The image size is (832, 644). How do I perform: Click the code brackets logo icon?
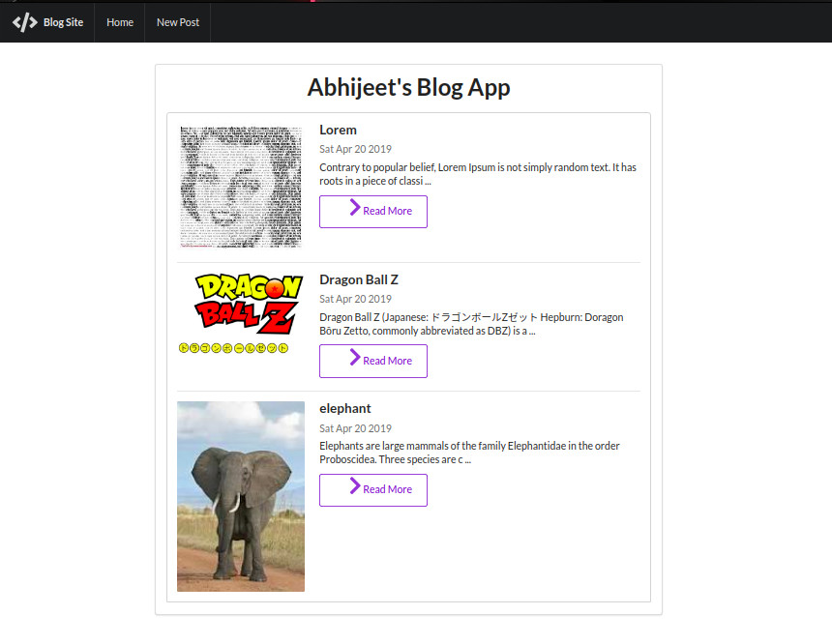[25, 22]
